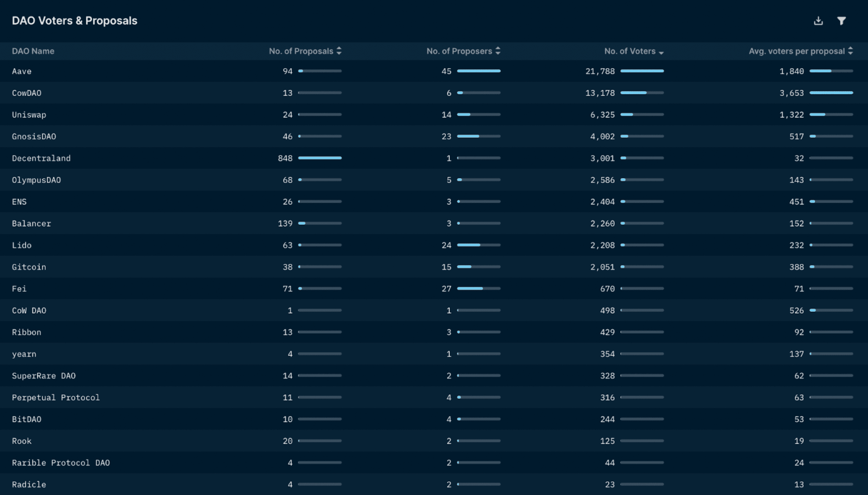Select the yearn row name
The width and height of the screenshot is (868, 495).
[24, 354]
